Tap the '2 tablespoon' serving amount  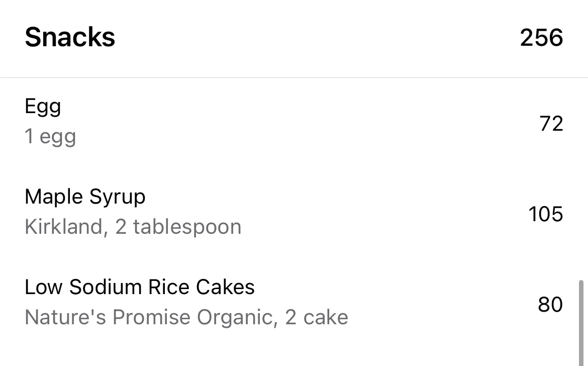[x=178, y=227]
